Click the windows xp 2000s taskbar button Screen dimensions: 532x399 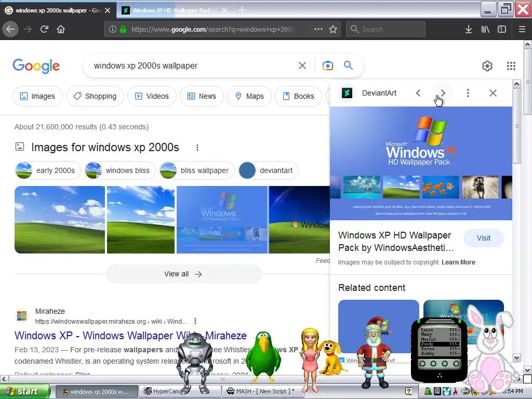[96, 391]
